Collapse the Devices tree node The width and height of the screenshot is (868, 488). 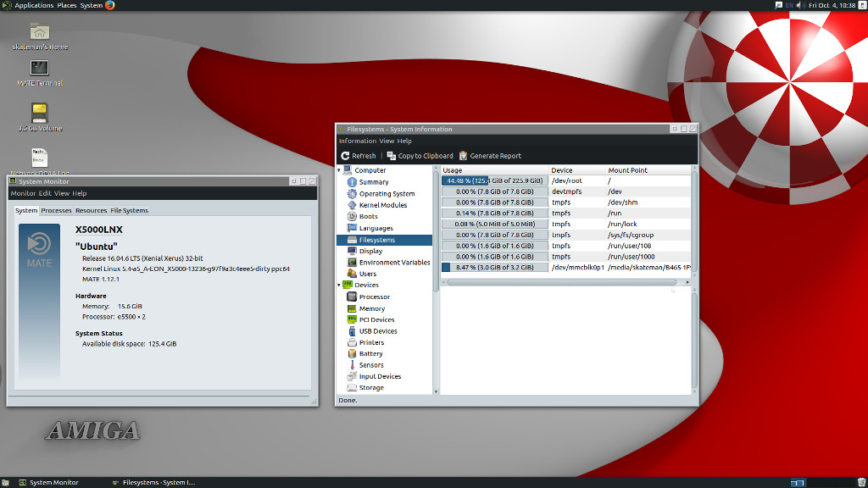tap(339, 285)
